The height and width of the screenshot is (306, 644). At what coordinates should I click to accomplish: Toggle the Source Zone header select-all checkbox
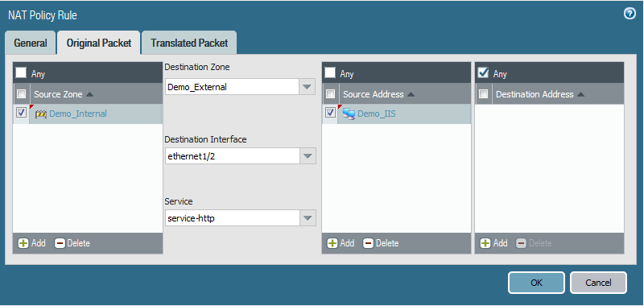(x=21, y=94)
